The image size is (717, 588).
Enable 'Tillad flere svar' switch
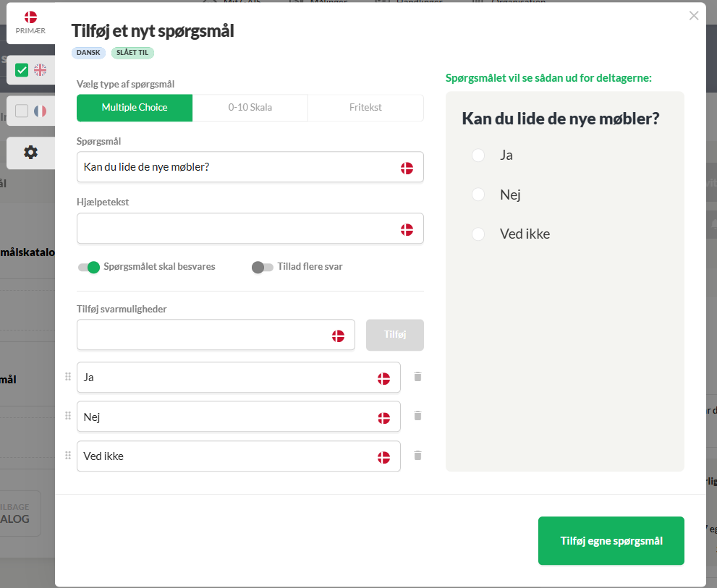(262, 267)
